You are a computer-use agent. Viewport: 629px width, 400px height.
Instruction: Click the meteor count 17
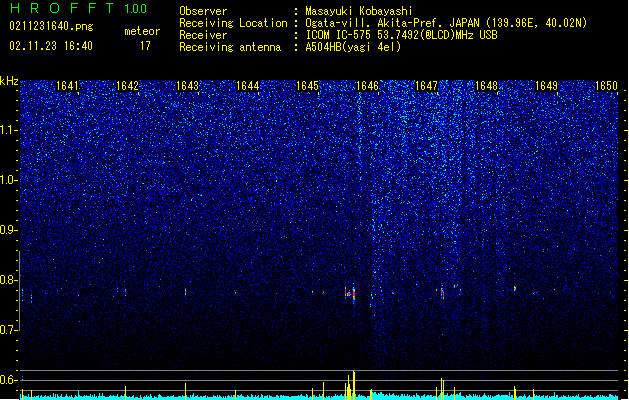tap(145, 46)
